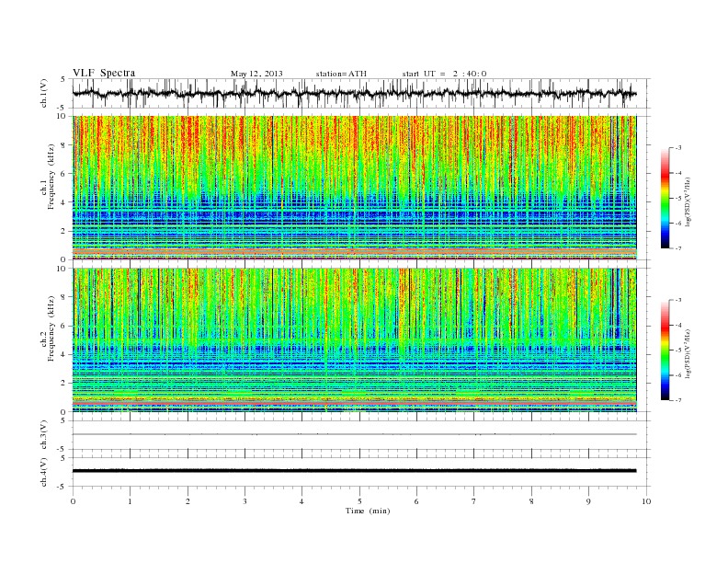Viewport: 728px width, 563px height.
Task: Click the "ch.3(V)" axis label
Action: (44, 435)
